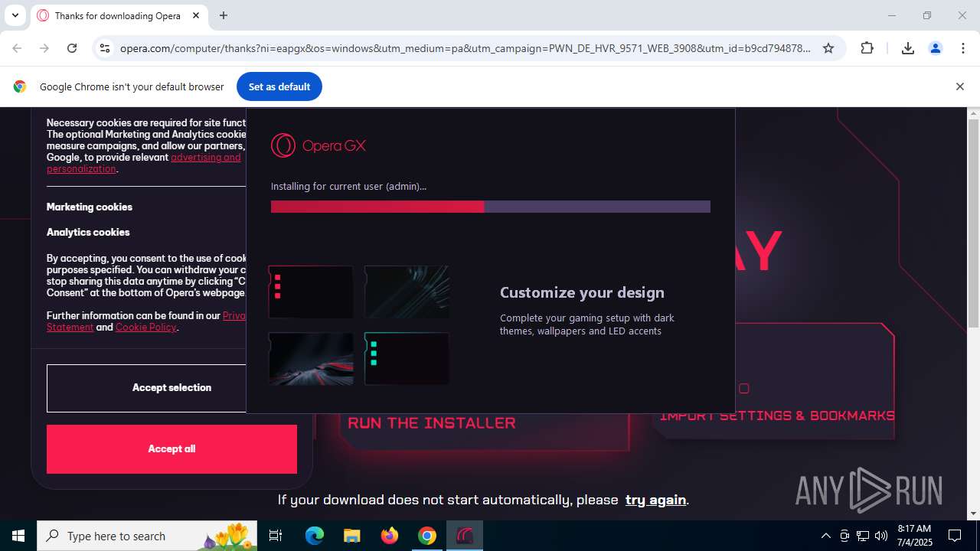This screenshot has height=551, width=980.
Task: Click the Customize your design heading
Action: 582,292
